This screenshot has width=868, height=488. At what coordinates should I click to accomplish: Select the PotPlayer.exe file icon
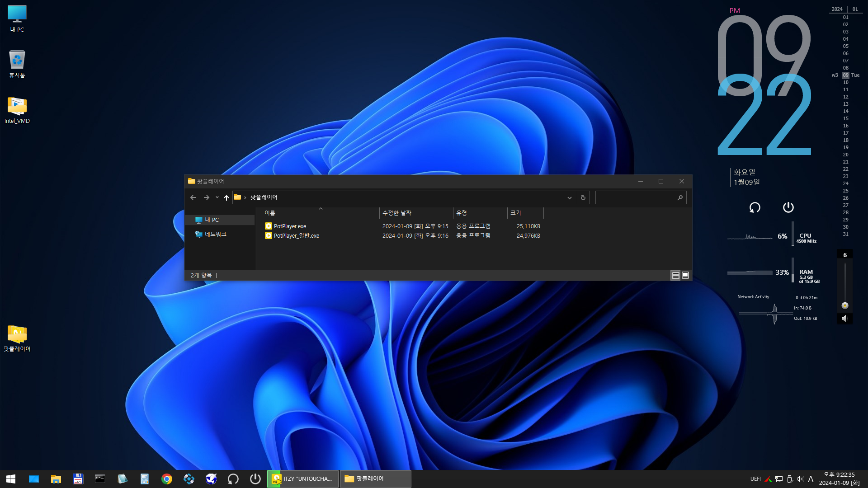click(269, 226)
